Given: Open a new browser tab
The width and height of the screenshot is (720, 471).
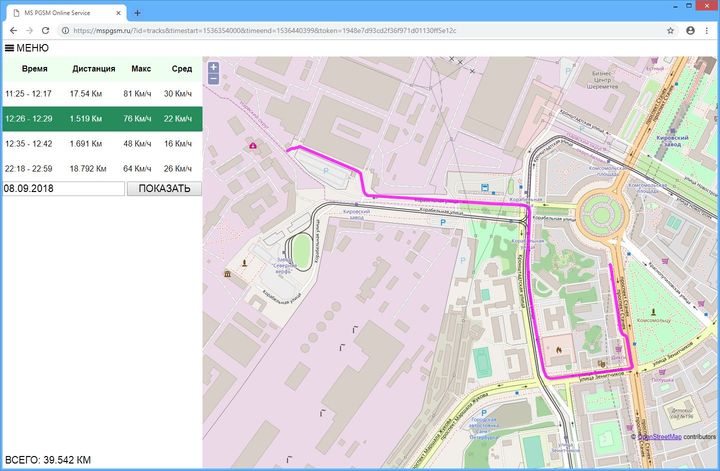Looking at the screenshot, I should 137,12.
